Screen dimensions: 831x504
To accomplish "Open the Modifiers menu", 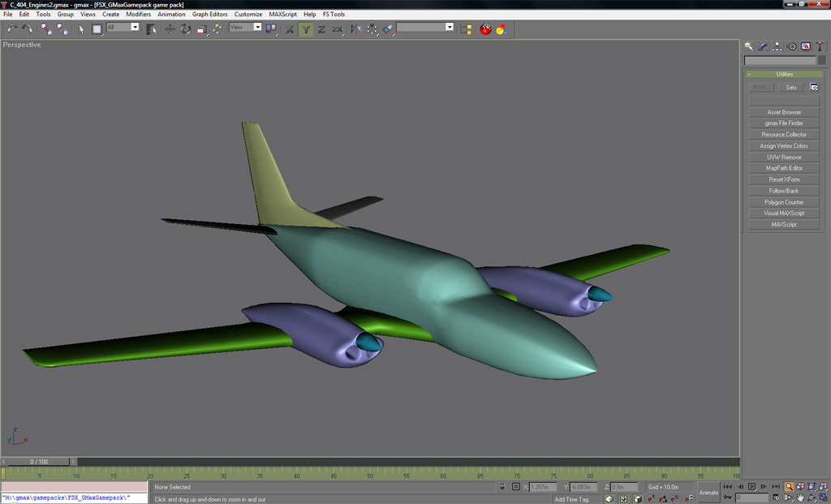I will (138, 15).
